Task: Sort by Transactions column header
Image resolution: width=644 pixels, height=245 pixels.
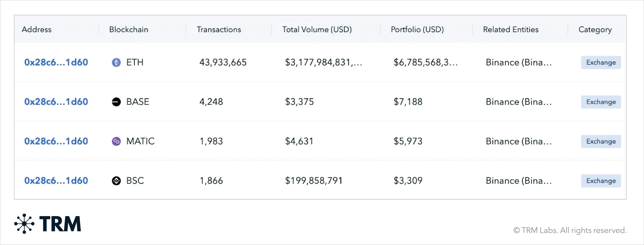Action: (x=219, y=29)
